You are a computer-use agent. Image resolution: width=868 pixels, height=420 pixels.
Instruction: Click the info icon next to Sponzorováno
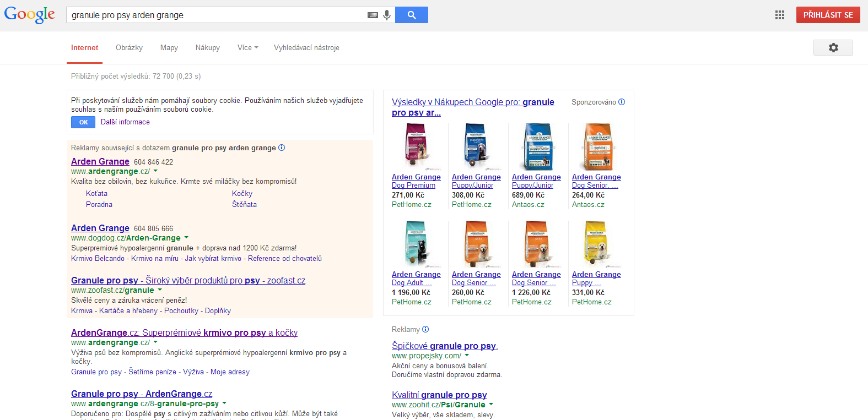pos(622,102)
